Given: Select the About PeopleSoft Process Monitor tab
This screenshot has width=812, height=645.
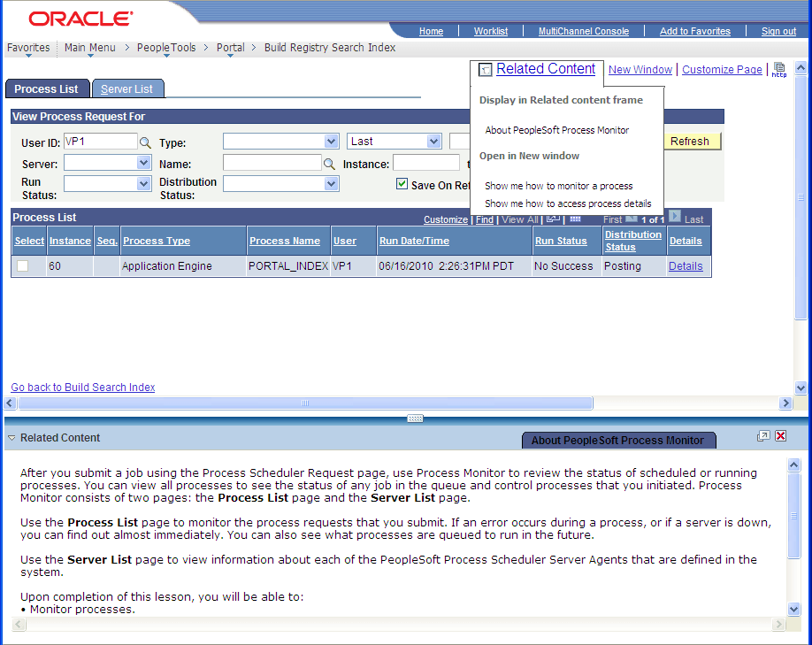Looking at the screenshot, I should [618, 440].
